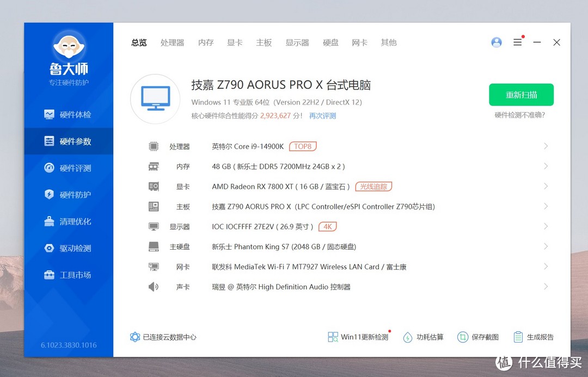Minimize the 鲁大师 window

pyautogui.click(x=537, y=42)
